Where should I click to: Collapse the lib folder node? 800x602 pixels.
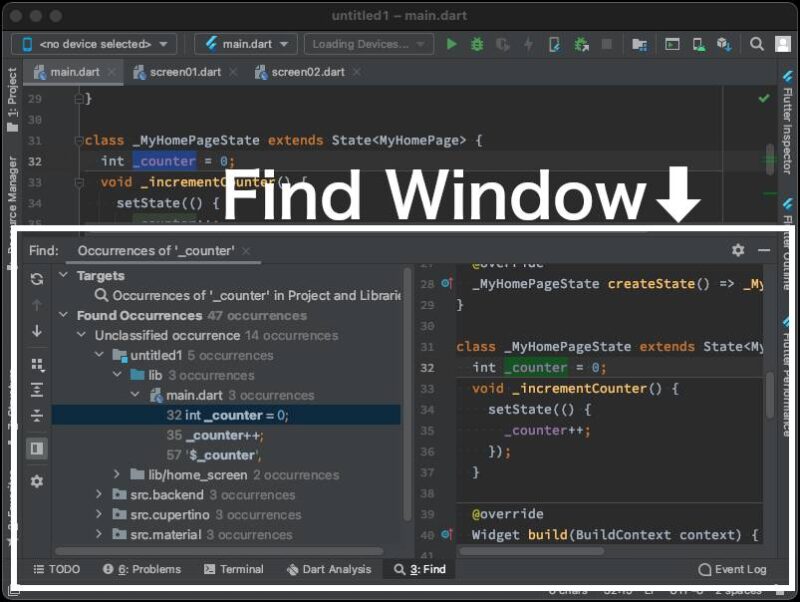pyautogui.click(x=117, y=374)
